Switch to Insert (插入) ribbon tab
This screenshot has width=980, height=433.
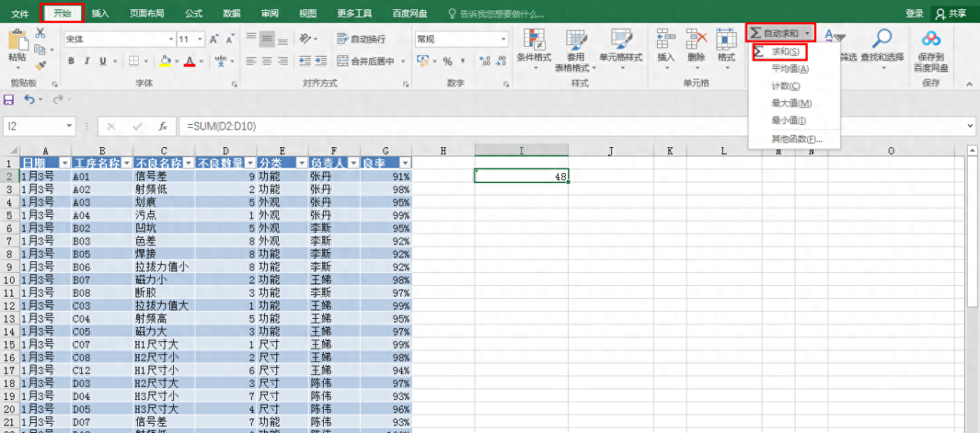point(100,14)
